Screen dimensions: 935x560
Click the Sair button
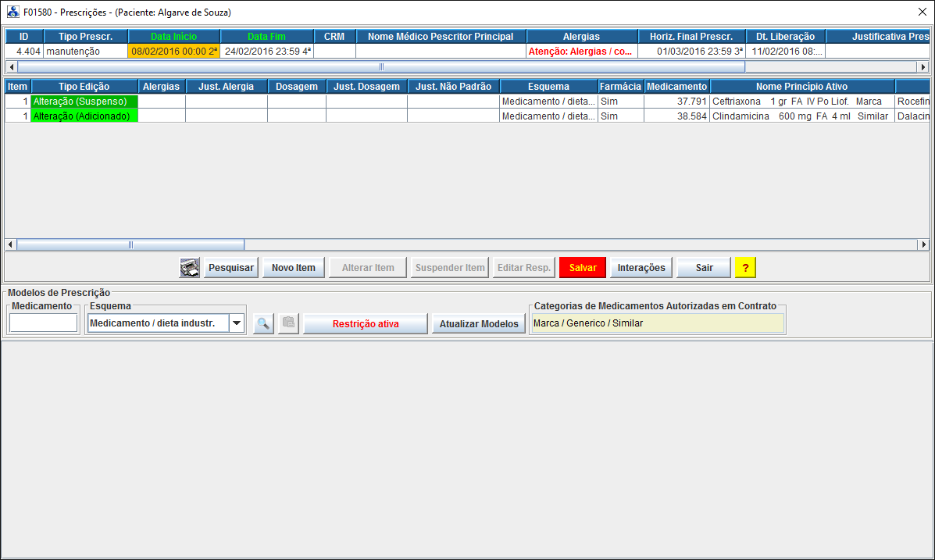[x=705, y=268]
